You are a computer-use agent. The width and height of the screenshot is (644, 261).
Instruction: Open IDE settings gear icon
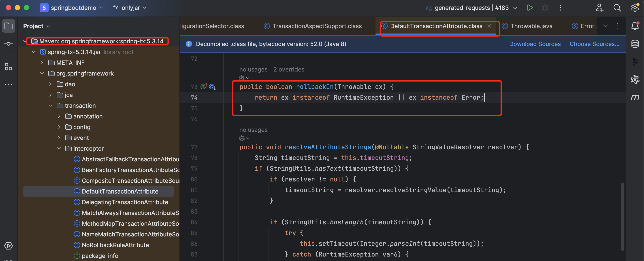[635, 8]
